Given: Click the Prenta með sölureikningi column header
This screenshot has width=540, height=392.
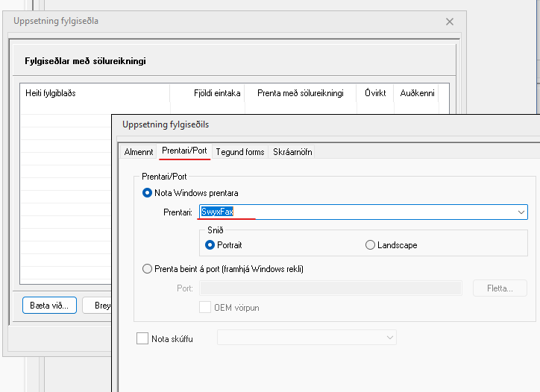Looking at the screenshot, I should (x=300, y=93).
